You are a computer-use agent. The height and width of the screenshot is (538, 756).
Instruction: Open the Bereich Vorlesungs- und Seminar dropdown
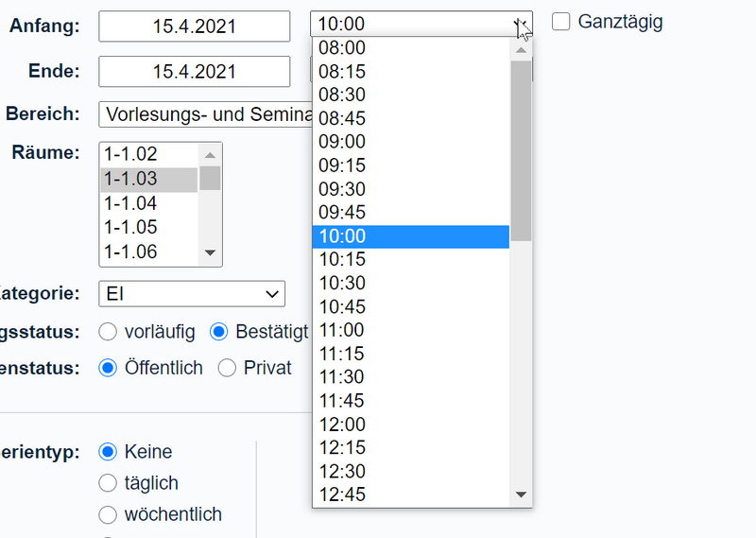(205, 114)
